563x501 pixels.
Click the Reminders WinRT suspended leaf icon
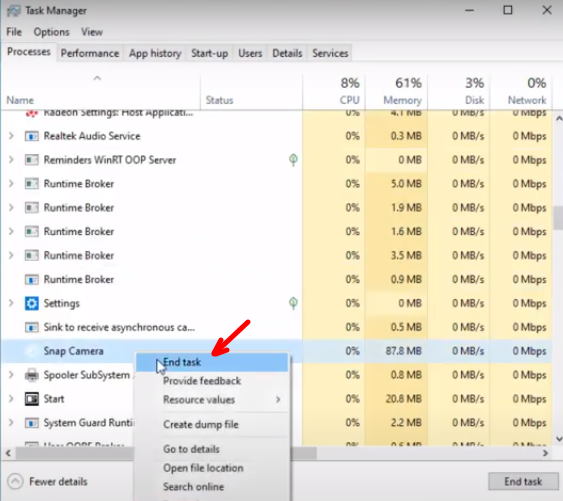click(x=293, y=160)
